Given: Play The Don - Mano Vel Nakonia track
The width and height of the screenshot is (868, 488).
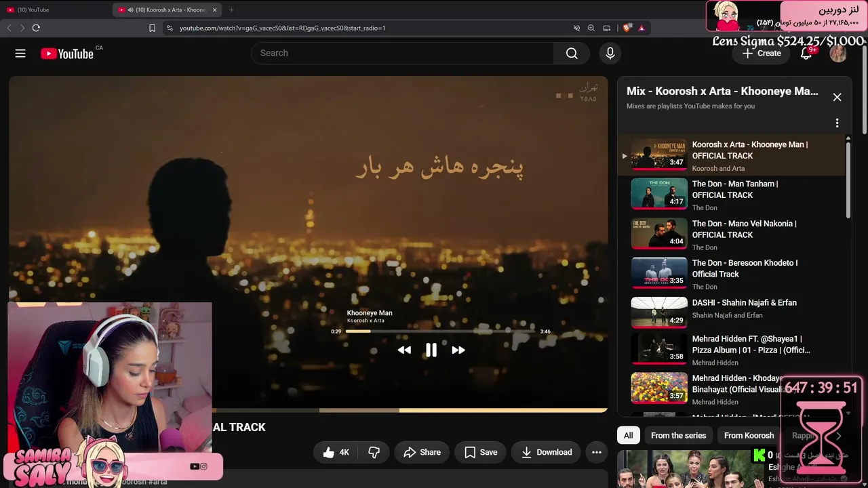Looking at the screenshot, I should 732,235.
